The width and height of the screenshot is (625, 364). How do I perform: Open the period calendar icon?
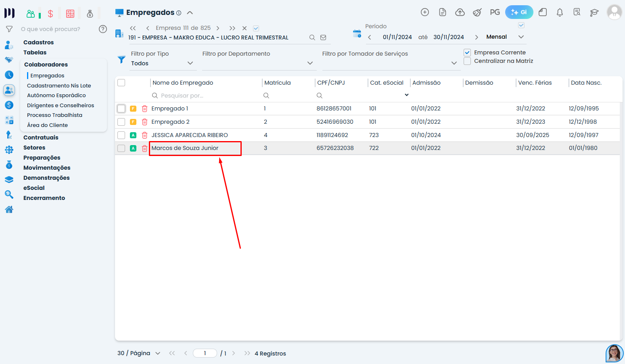point(357,33)
